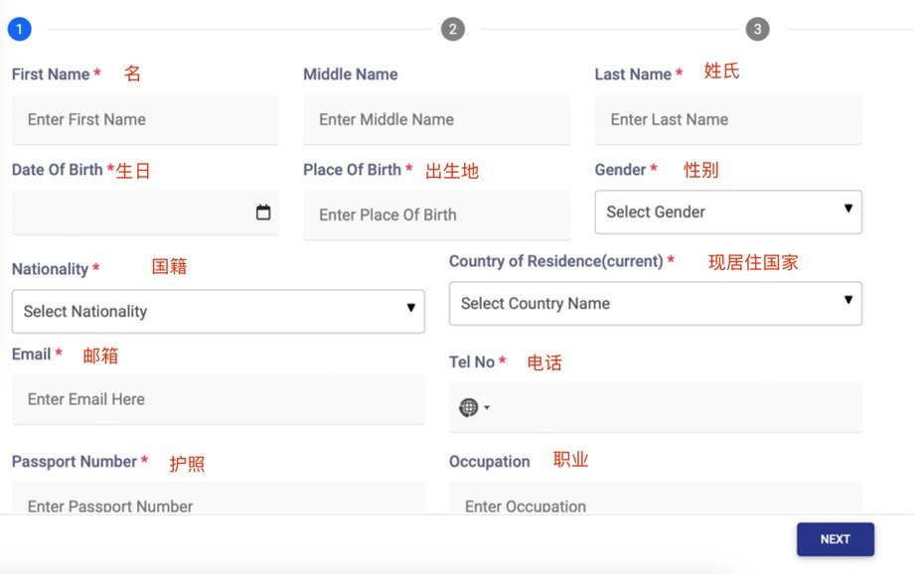924x574 pixels.
Task: Open the Select Gender dropdown
Action: click(727, 213)
